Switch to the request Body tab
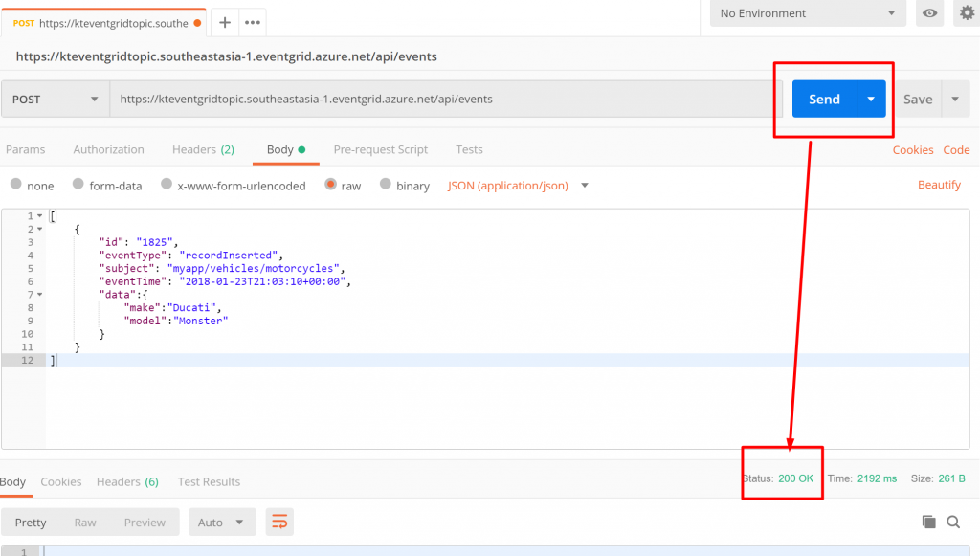The image size is (980, 556). coord(285,150)
